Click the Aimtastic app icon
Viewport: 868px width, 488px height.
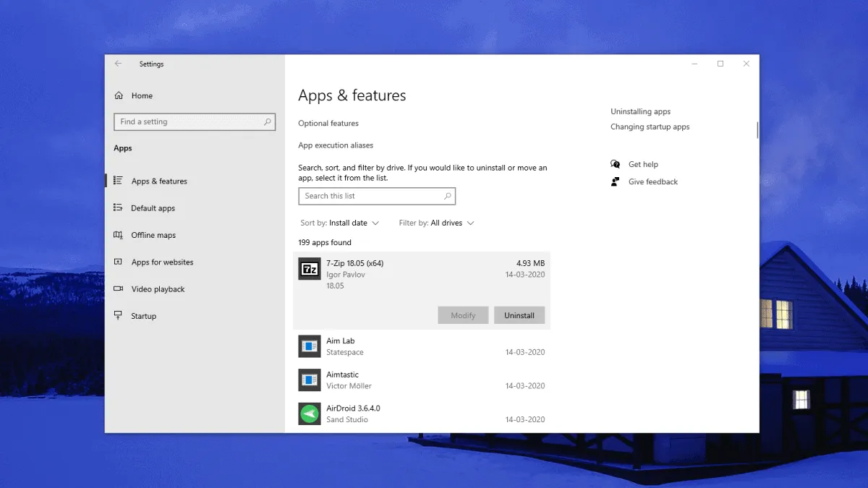[x=309, y=380]
